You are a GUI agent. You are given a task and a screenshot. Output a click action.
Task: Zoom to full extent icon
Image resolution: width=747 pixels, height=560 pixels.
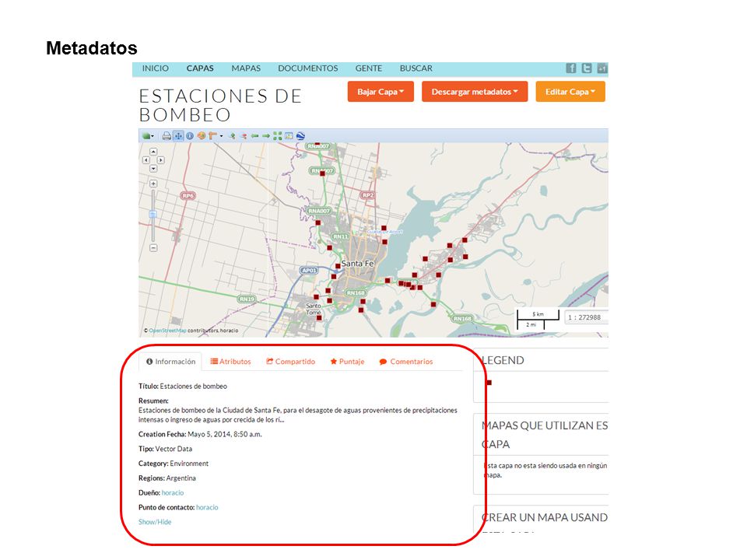pos(277,136)
